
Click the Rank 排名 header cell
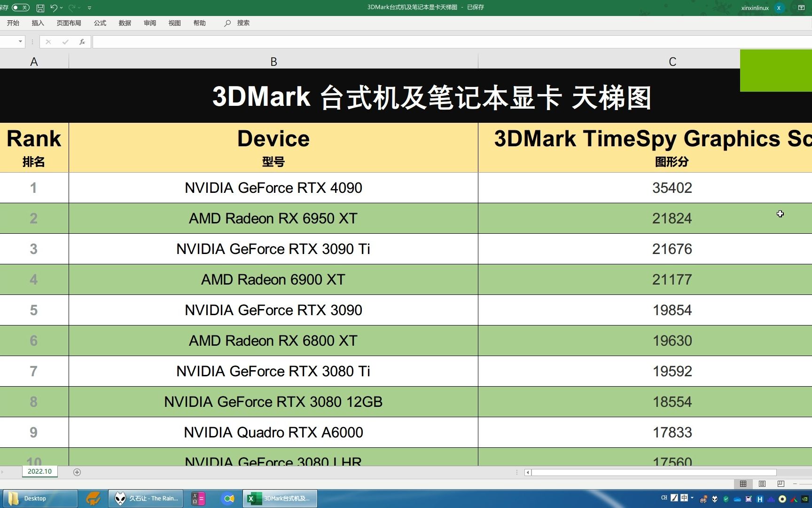pos(34,148)
